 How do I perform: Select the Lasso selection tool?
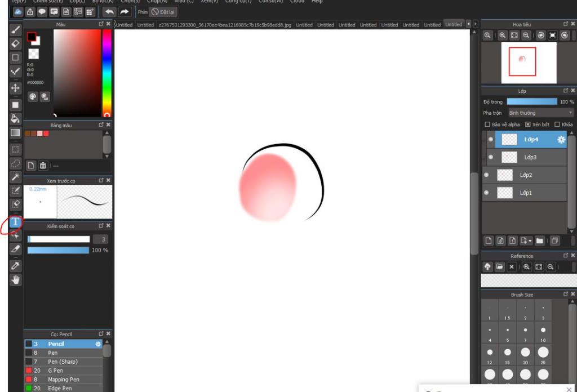tap(15, 163)
